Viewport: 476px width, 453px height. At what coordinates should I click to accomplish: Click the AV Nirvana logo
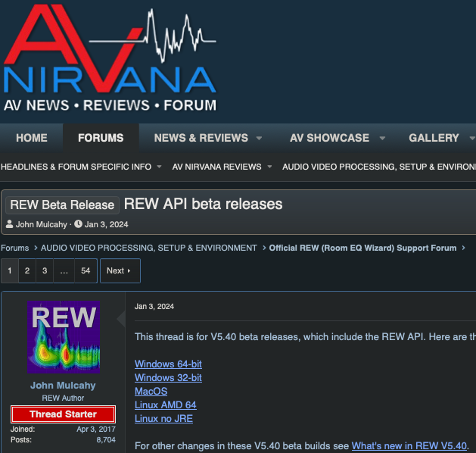click(x=110, y=58)
